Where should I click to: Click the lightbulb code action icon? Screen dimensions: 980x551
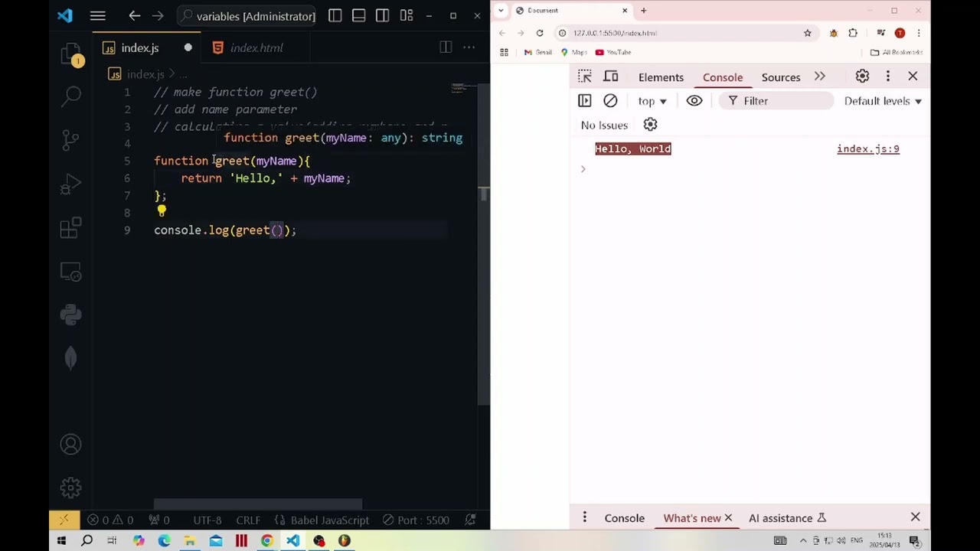(162, 210)
